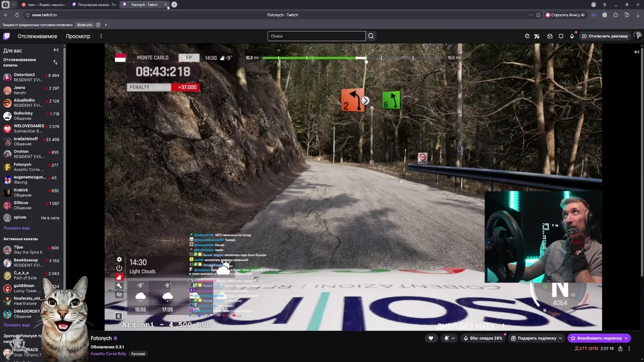Open Assetto Corsa Rally category link

point(108,354)
